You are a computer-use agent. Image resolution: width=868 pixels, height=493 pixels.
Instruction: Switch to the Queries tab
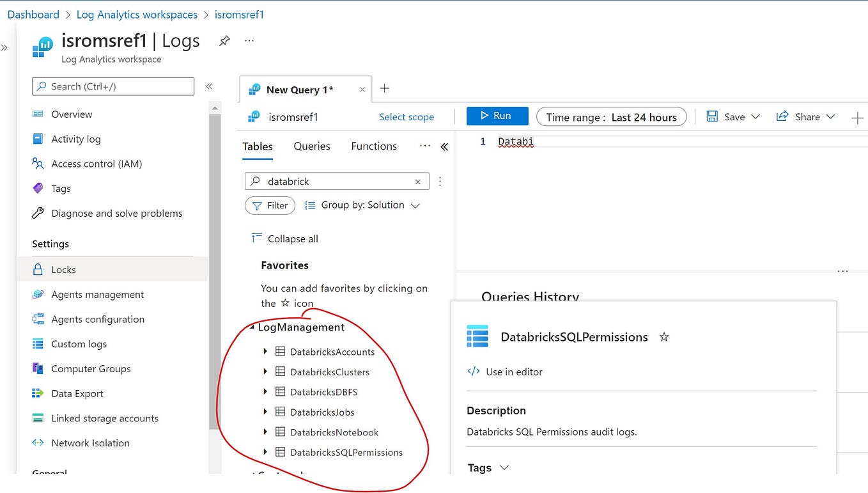coord(311,146)
